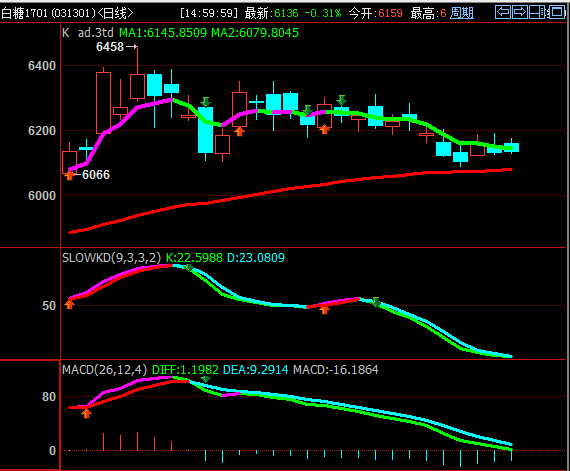Select the SLOWKD(9,3,3,2) indicator label
This screenshot has height=471, width=570.
click(x=111, y=258)
